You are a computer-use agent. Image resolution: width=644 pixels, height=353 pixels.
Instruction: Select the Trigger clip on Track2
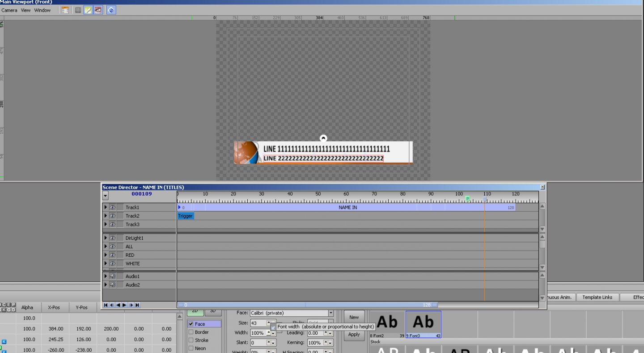pyautogui.click(x=186, y=216)
